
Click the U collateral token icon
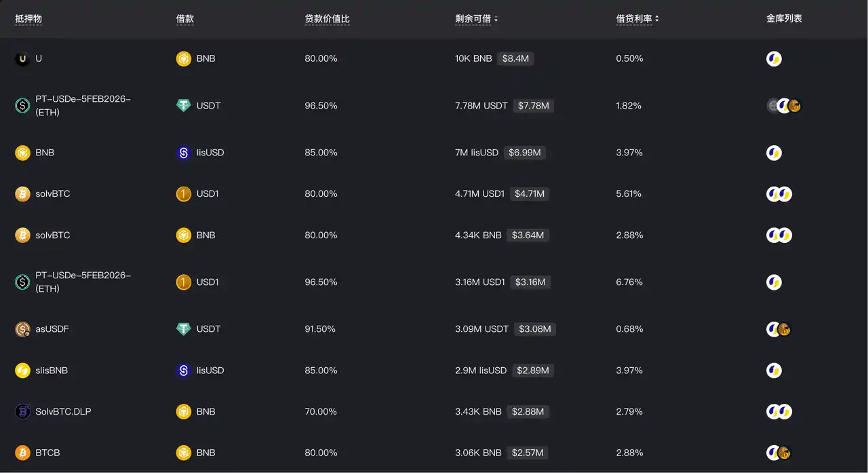(x=22, y=59)
